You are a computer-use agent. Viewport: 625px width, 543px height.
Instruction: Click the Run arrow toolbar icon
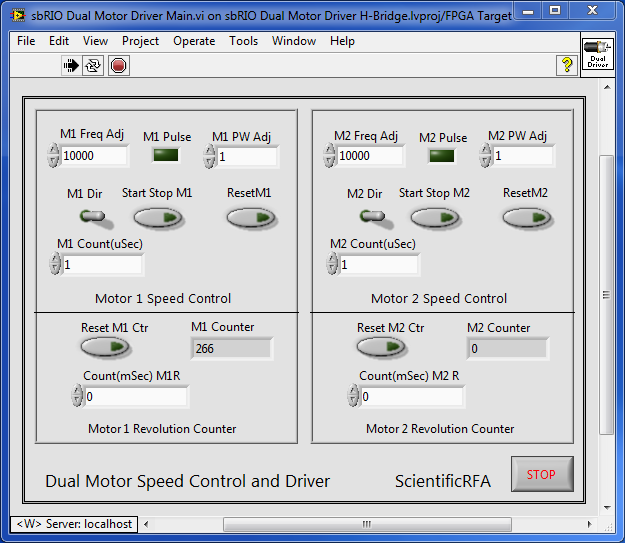tap(71, 66)
